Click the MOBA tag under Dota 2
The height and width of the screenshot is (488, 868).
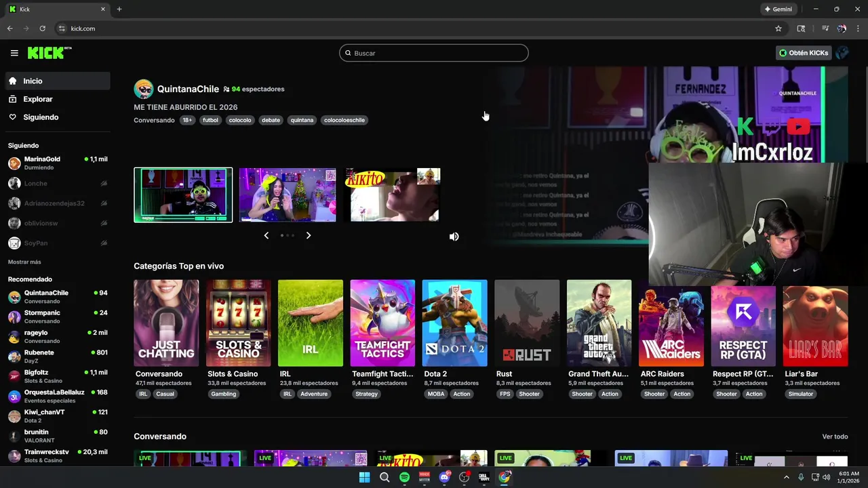(436, 394)
